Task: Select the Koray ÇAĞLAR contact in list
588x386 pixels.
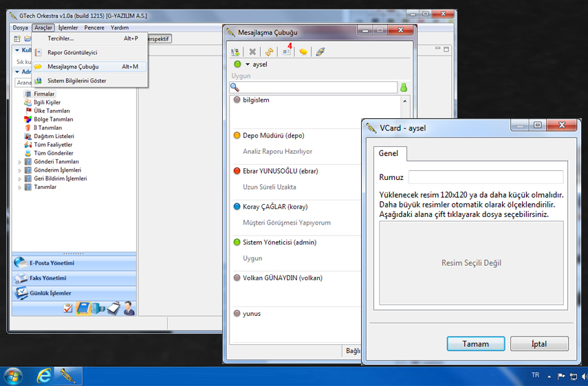Action: 275,207
